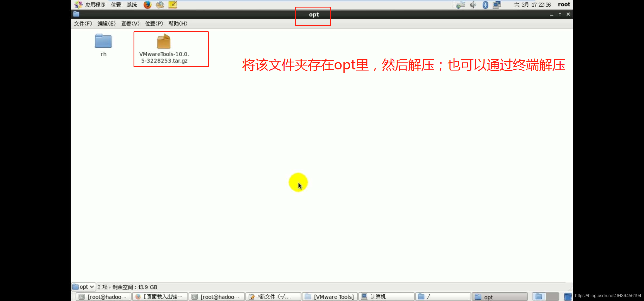Click the root user name in panel
The height and width of the screenshot is (301, 644).
(x=564, y=4)
